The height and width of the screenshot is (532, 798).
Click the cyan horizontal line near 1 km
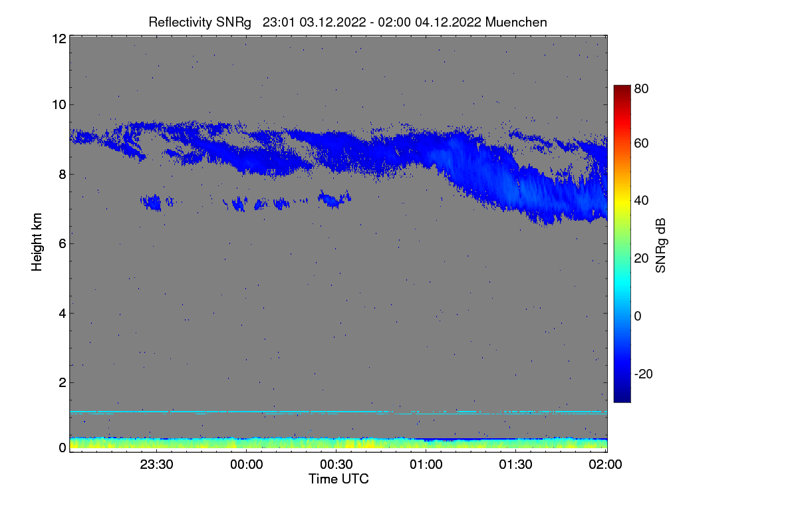338,412
